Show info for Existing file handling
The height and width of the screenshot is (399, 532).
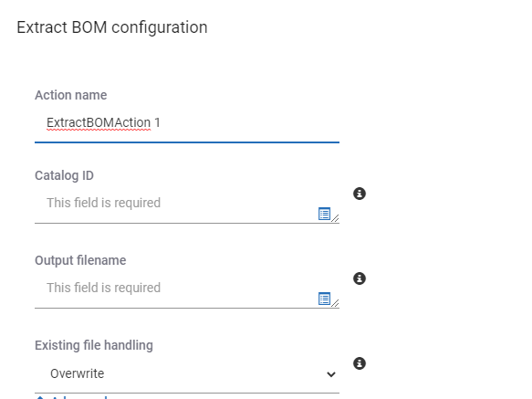[x=360, y=363]
